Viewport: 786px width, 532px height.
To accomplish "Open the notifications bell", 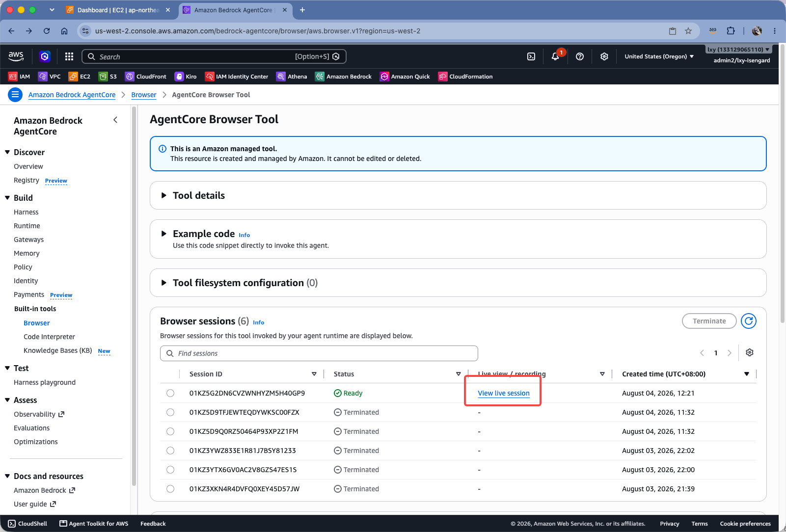I will 555,56.
